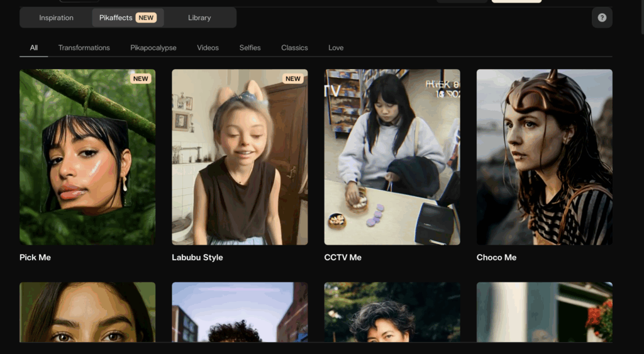644x354 pixels.
Task: Switch to the Inspiration tab
Action: pyautogui.click(x=56, y=18)
